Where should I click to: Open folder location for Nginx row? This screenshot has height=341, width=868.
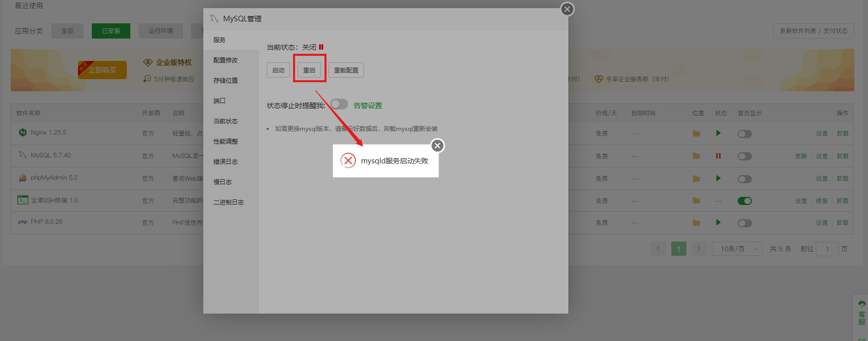[x=696, y=133]
